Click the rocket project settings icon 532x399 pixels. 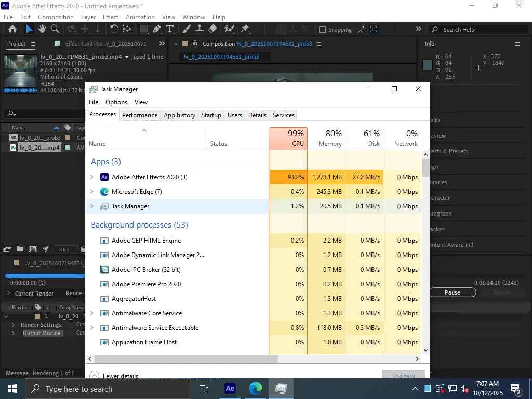pos(46,249)
